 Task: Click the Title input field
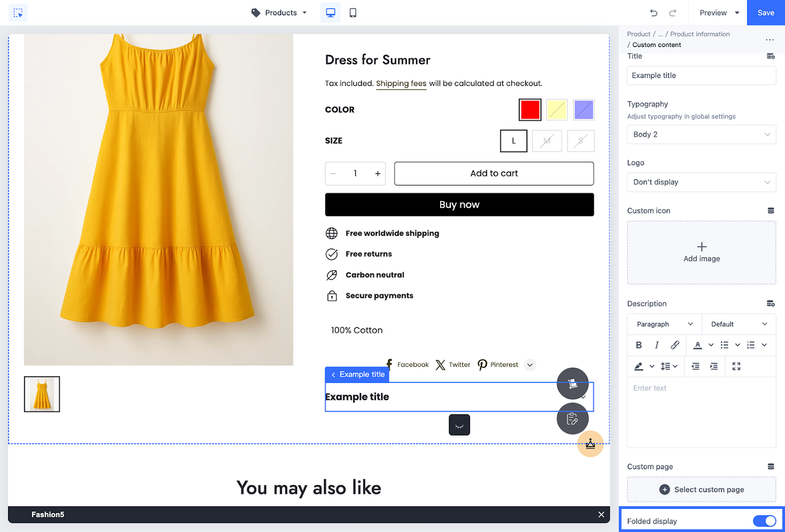pos(701,76)
